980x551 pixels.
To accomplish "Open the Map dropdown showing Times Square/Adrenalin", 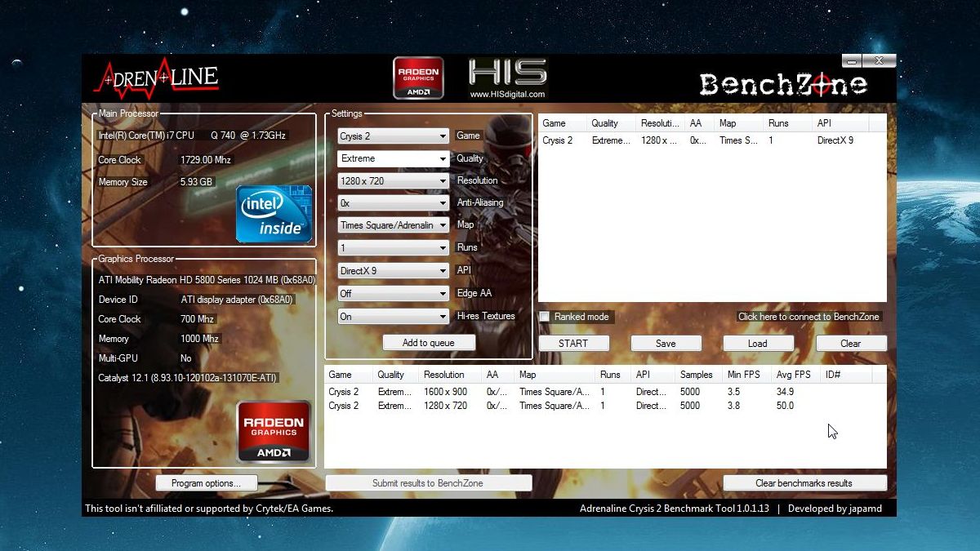I will point(394,225).
